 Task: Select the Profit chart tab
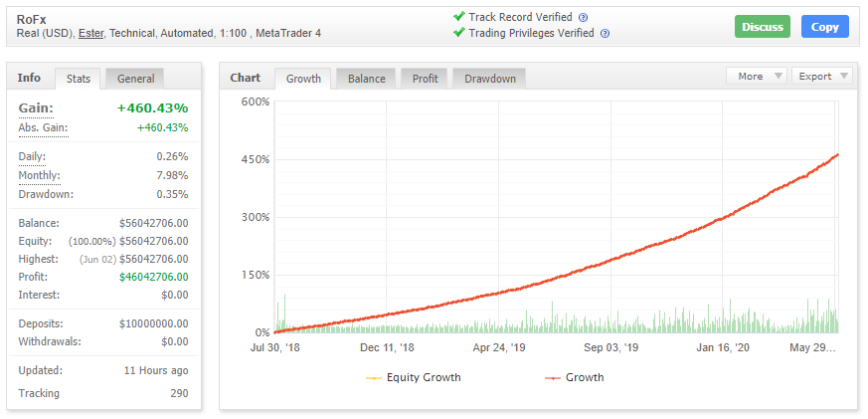(x=426, y=79)
